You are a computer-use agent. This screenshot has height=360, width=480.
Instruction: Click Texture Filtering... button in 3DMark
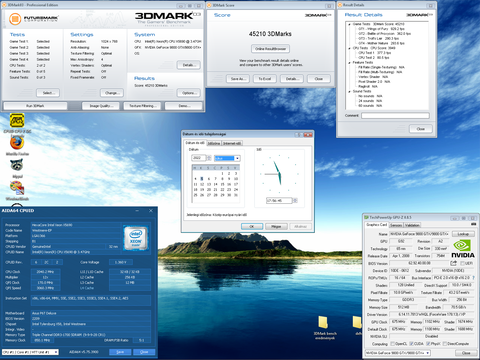tap(142, 106)
